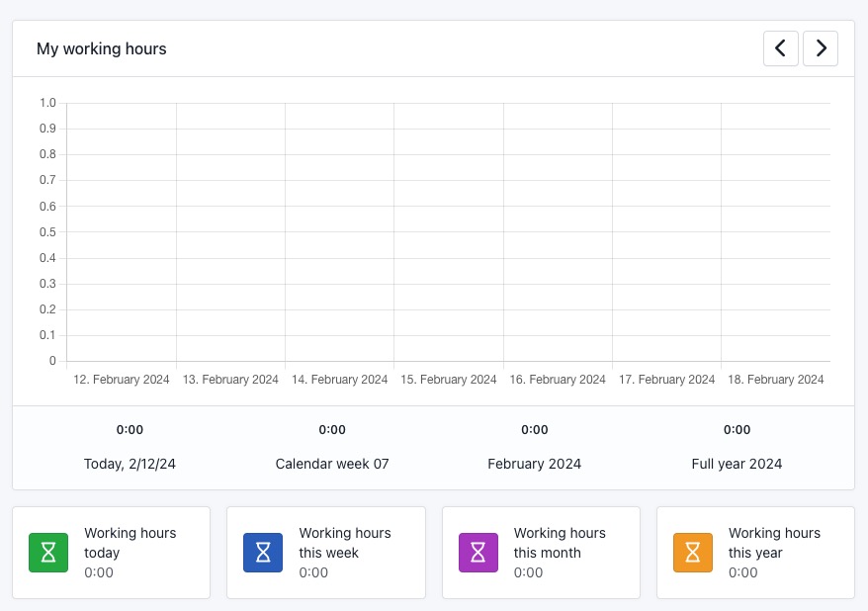The image size is (868, 611).
Task: Pick '14. February 2024' axis date
Action: tap(340, 380)
